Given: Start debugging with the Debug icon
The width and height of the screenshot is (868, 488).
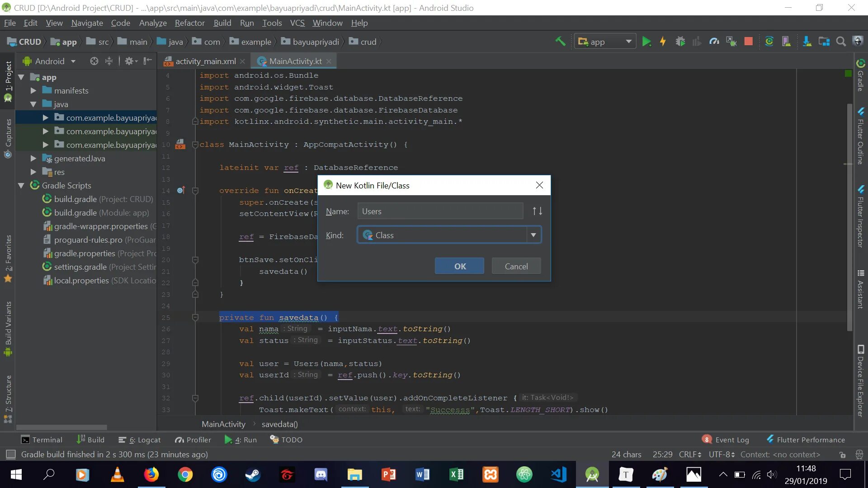Looking at the screenshot, I should 680,41.
